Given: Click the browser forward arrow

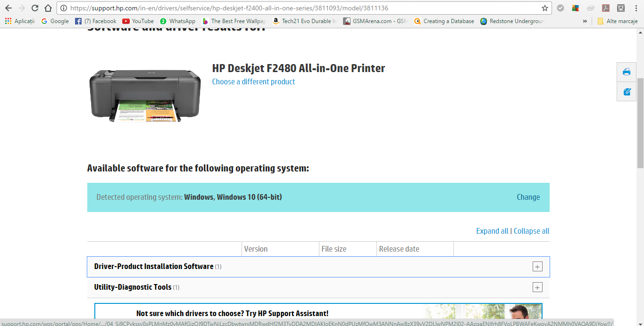Looking at the screenshot, I should [21, 8].
